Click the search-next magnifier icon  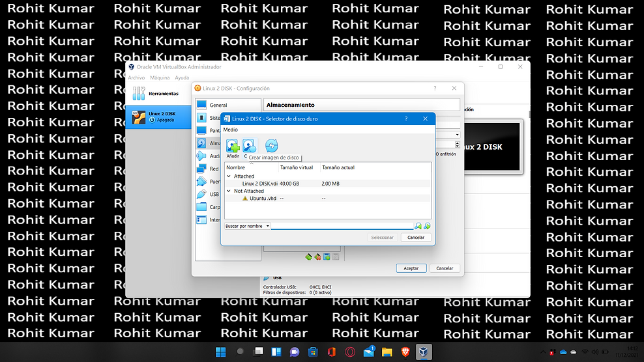427,226
